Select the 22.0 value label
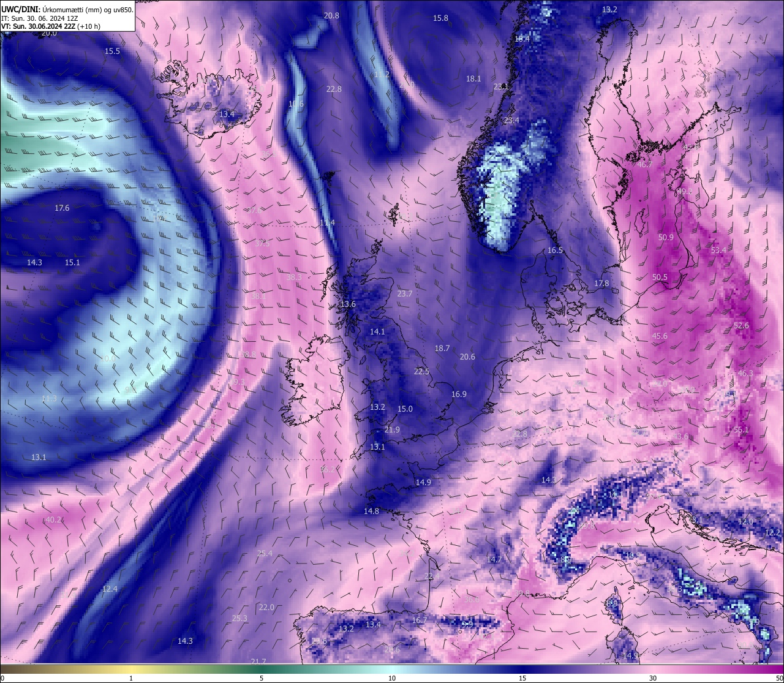Viewport: 784px width, 683px height. coord(266,607)
